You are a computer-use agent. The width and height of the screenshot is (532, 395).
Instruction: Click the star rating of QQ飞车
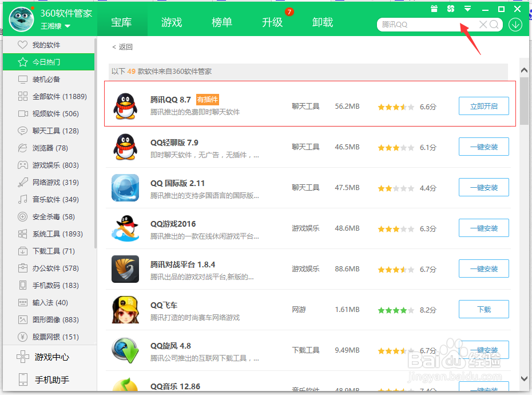coord(396,310)
